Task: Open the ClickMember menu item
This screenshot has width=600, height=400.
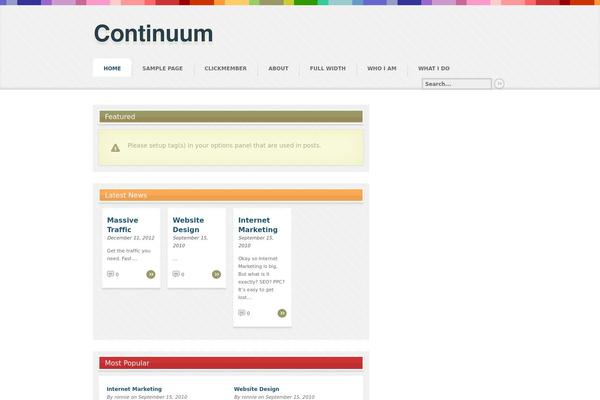Action: (225, 68)
